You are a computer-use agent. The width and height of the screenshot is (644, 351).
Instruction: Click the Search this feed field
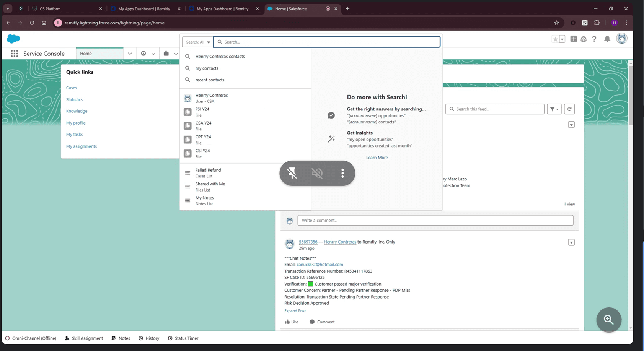click(x=495, y=109)
